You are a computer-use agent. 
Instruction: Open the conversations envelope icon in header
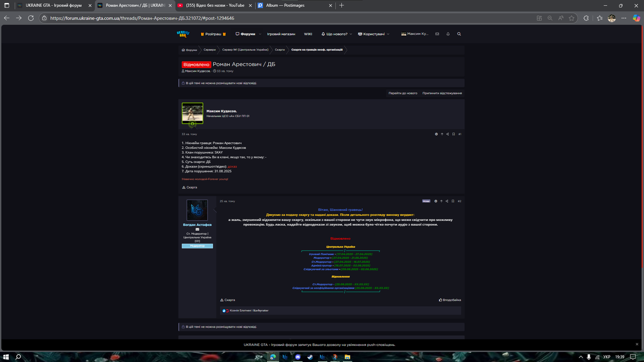coord(437,34)
